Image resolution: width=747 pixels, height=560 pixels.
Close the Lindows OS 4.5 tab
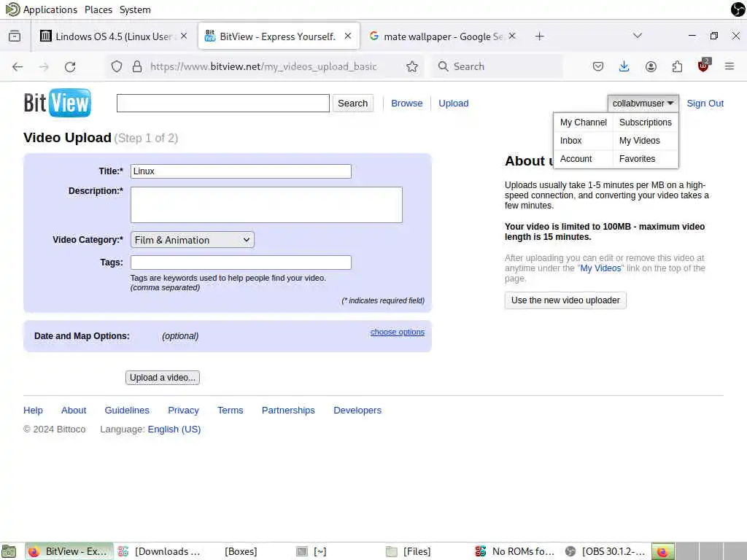(184, 36)
